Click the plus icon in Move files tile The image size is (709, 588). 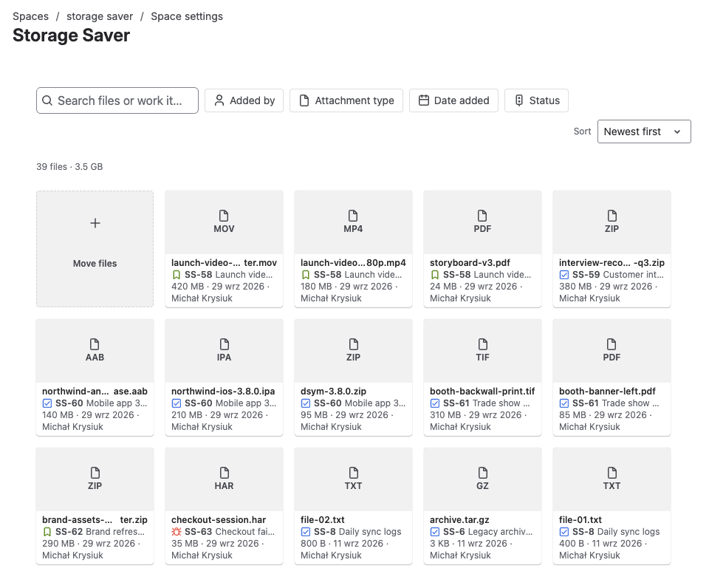tap(95, 223)
